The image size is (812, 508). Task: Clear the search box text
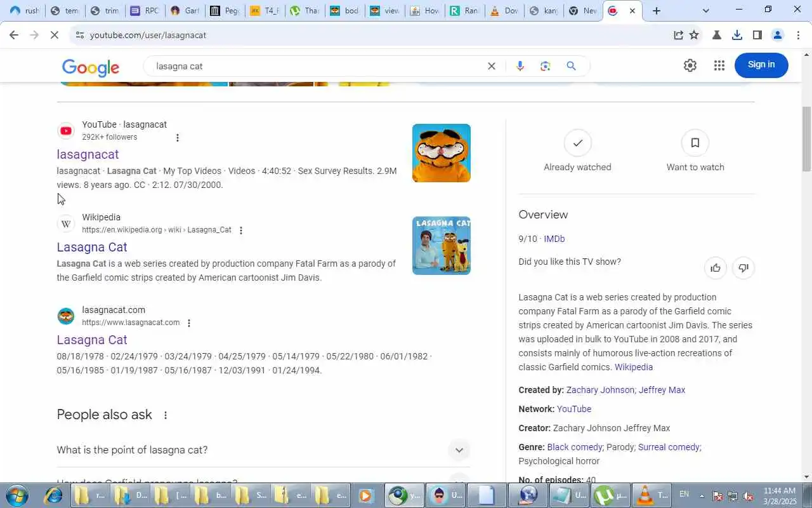click(x=491, y=66)
